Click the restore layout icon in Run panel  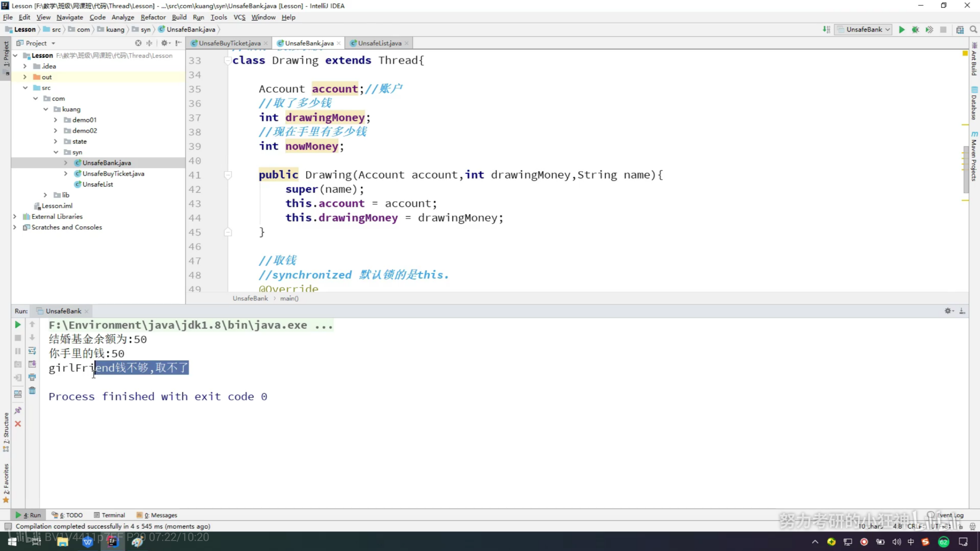(x=18, y=394)
